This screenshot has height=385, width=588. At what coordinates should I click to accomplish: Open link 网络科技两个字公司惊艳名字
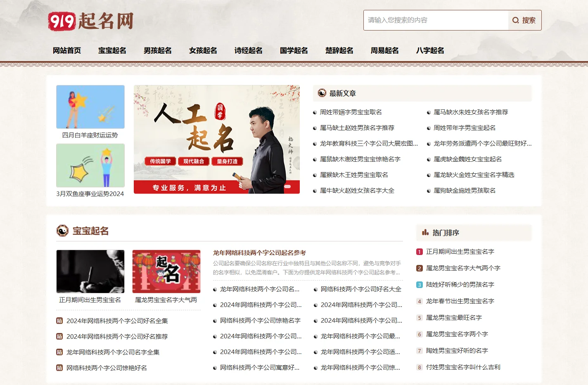pyautogui.click(x=260, y=321)
